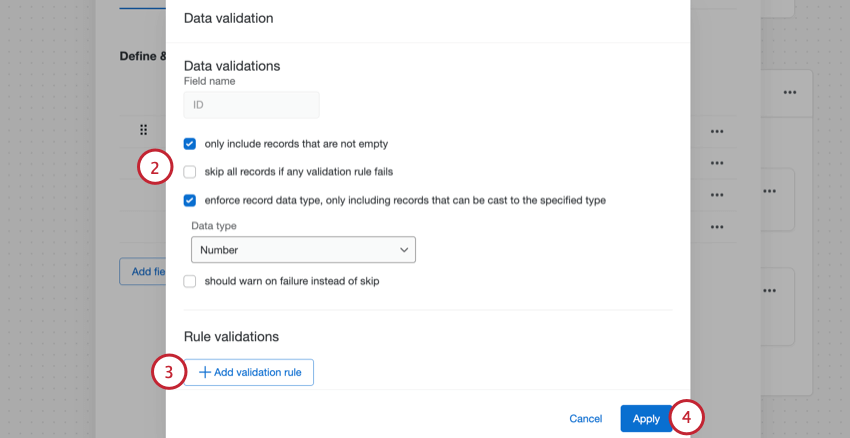Open the topmost three-dot menu above the field rows
850x438 pixels.
[x=790, y=92]
